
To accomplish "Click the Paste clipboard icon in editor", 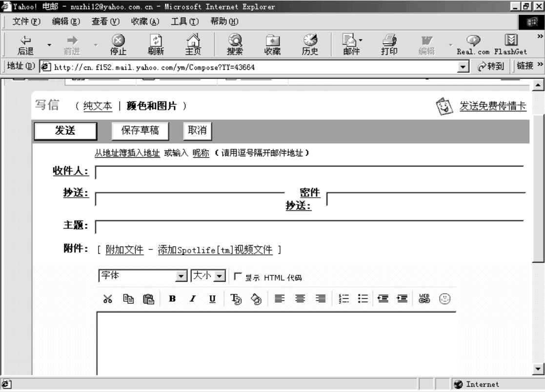I will coord(148,299).
